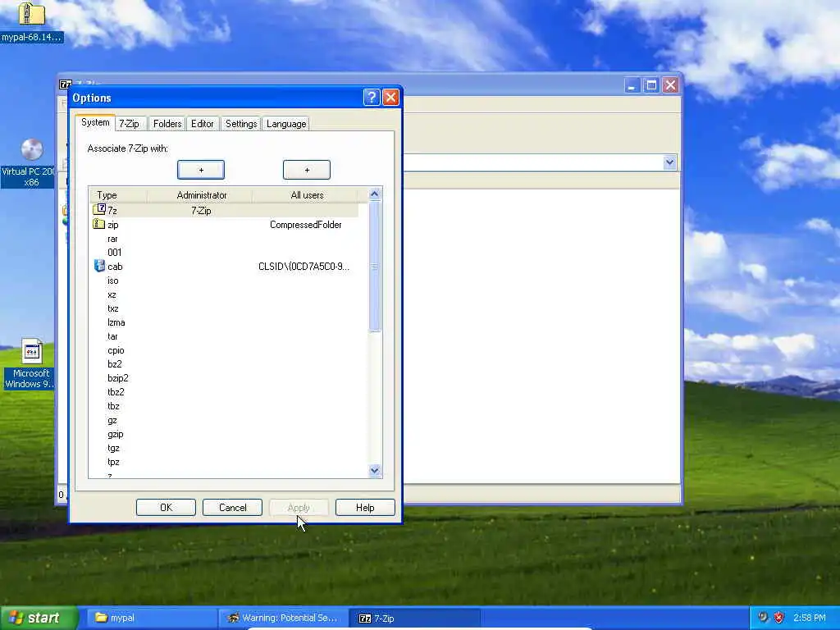Switch to the Language tab
Image resolution: width=840 pixels, height=630 pixels.
pos(286,124)
